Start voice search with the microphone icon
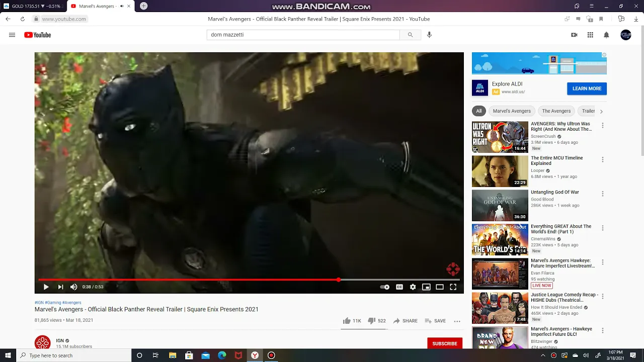This screenshot has width=644, height=362. click(429, 35)
